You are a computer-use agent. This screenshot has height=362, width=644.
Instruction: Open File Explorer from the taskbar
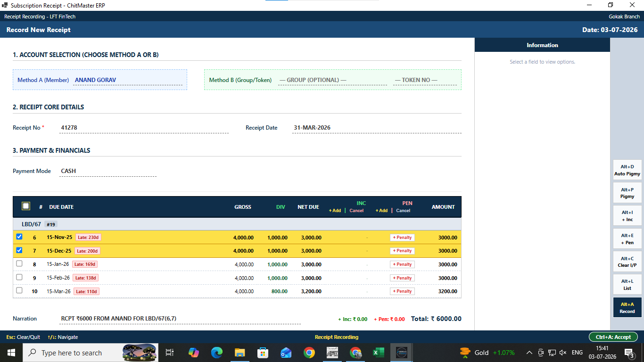240,353
